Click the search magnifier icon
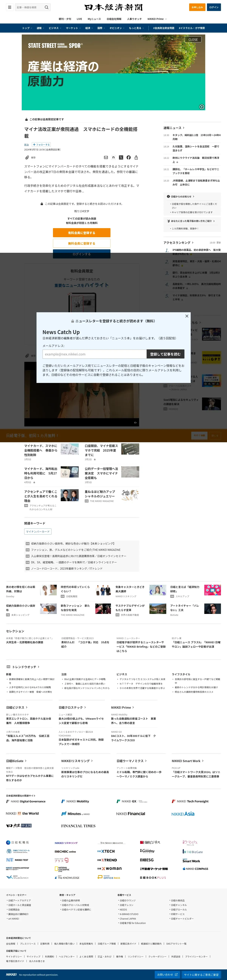 [x=46, y=7]
